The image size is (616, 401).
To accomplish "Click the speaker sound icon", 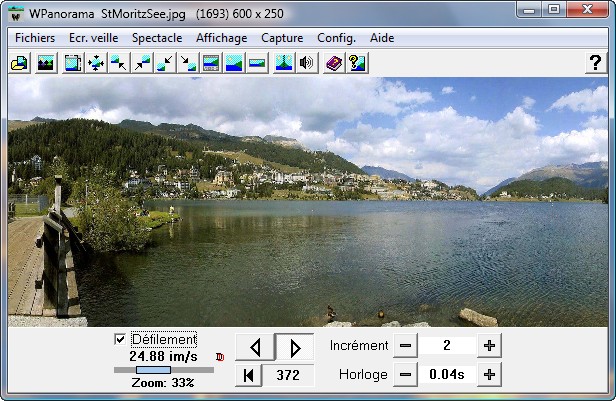I will click(307, 63).
